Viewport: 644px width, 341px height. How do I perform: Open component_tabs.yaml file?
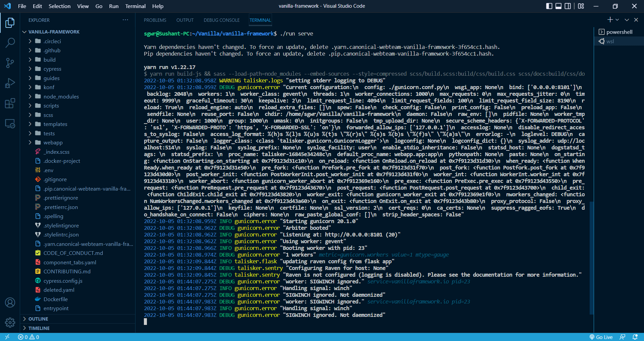tap(78, 262)
